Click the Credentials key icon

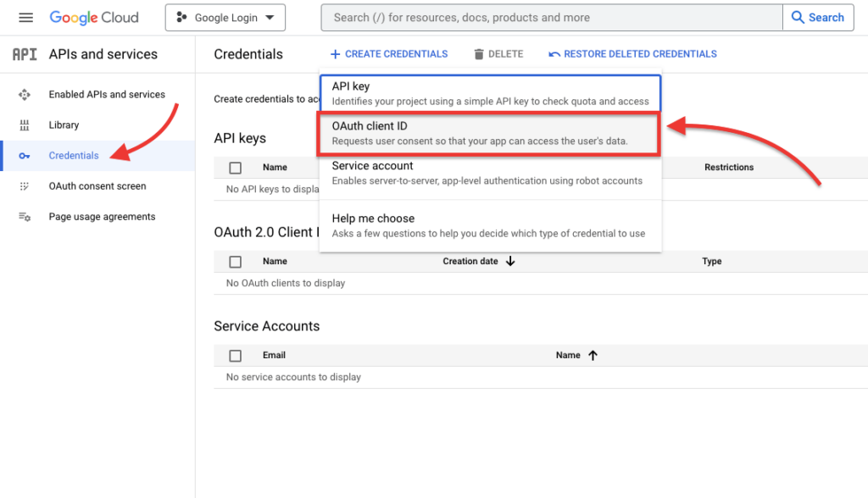tap(25, 156)
